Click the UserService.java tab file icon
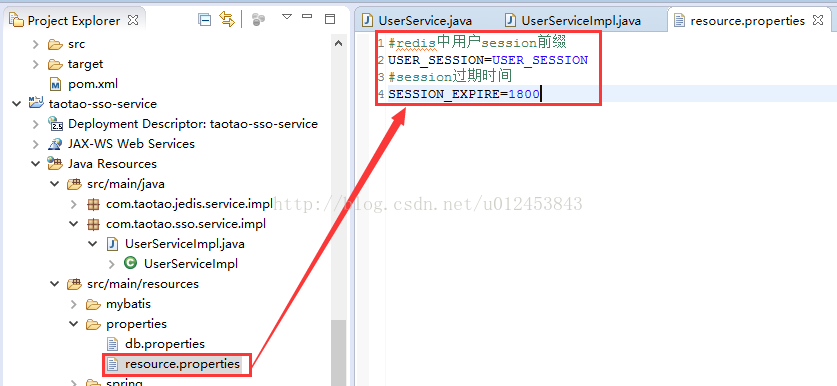The width and height of the screenshot is (837, 386). [x=367, y=21]
